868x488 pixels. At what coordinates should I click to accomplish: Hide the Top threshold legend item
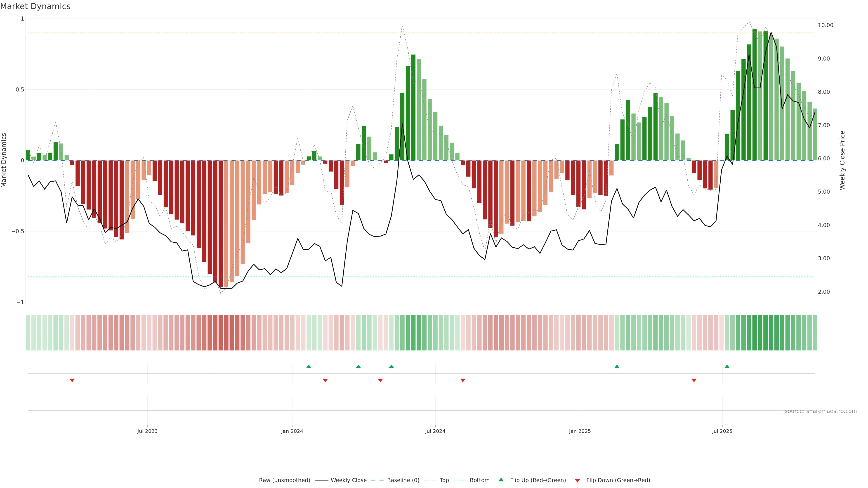(444, 480)
